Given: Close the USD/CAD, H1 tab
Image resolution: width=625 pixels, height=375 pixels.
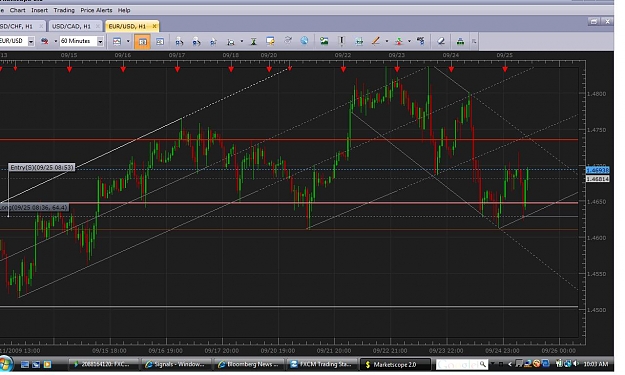Looking at the screenshot, I should pos(98,26).
